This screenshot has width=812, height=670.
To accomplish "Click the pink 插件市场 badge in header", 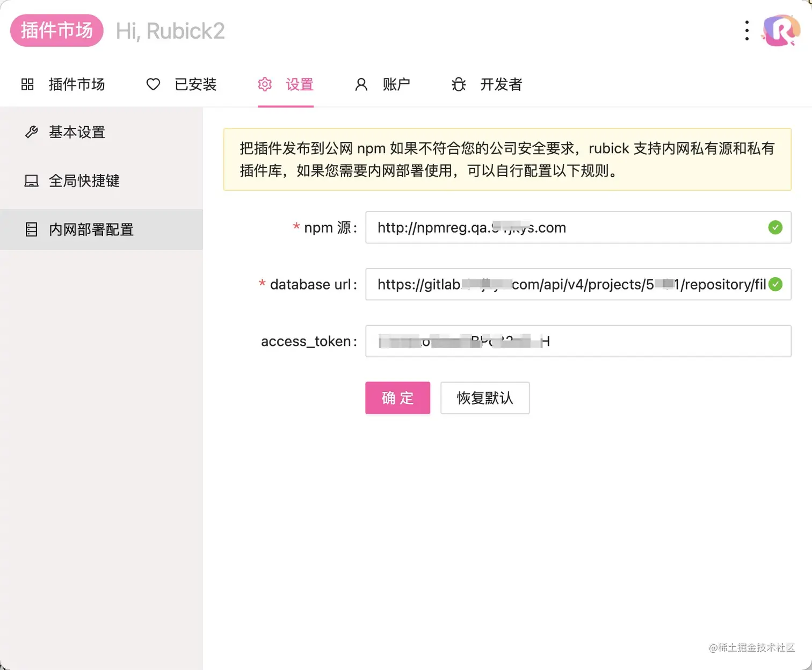I will coord(56,31).
